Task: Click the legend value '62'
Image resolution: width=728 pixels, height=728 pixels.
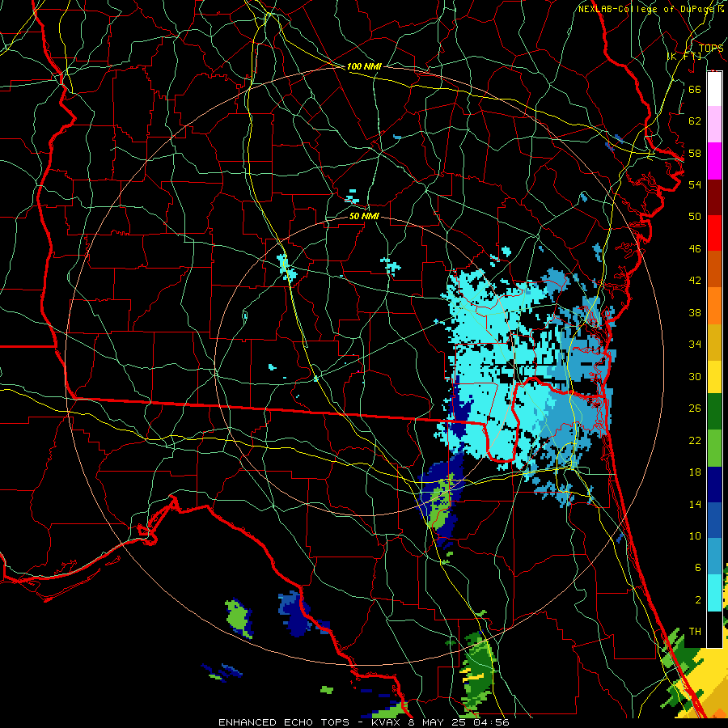Action: point(695,121)
